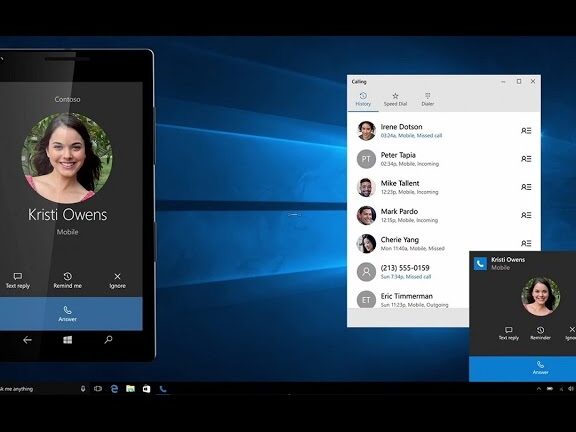
Task: Open the Dialer tab
Action: tap(428, 100)
